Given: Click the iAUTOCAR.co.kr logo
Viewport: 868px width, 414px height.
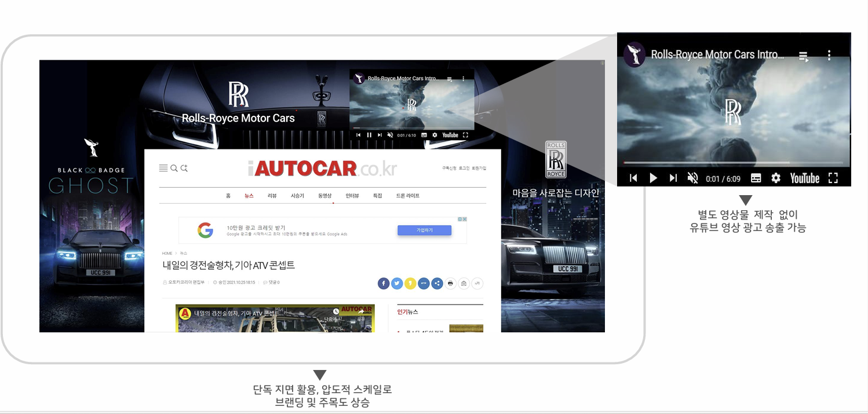Looking at the screenshot, I should tap(322, 168).
